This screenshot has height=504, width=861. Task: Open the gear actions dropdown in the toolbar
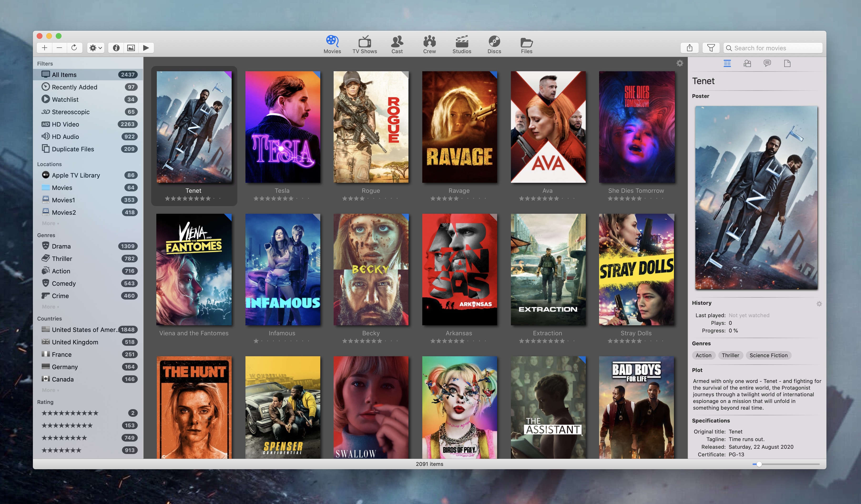pos(96,48)
